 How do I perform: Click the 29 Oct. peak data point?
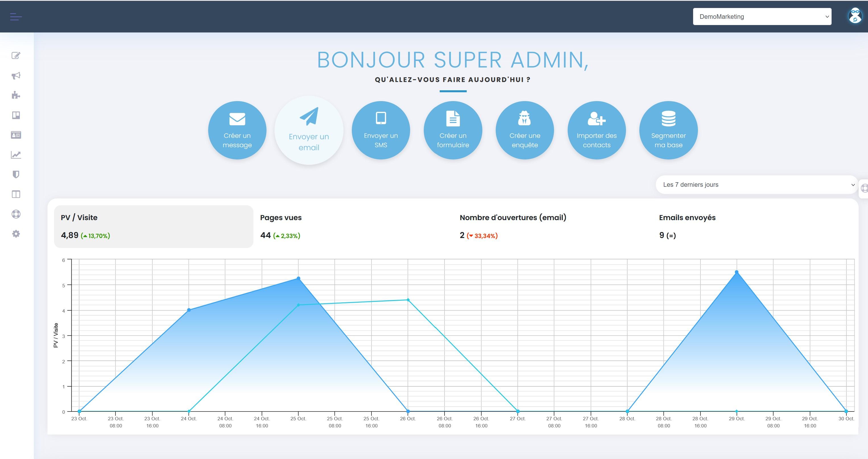737,272
